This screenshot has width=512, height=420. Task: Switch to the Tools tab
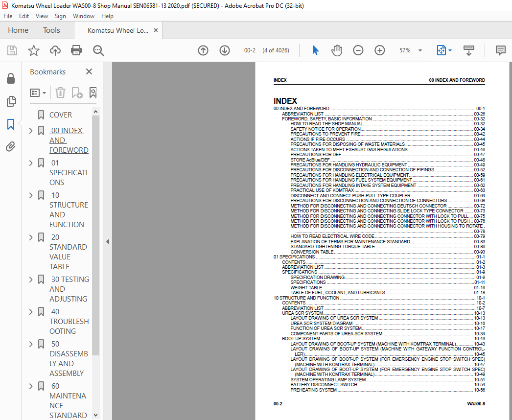click(x=51, y=30)
